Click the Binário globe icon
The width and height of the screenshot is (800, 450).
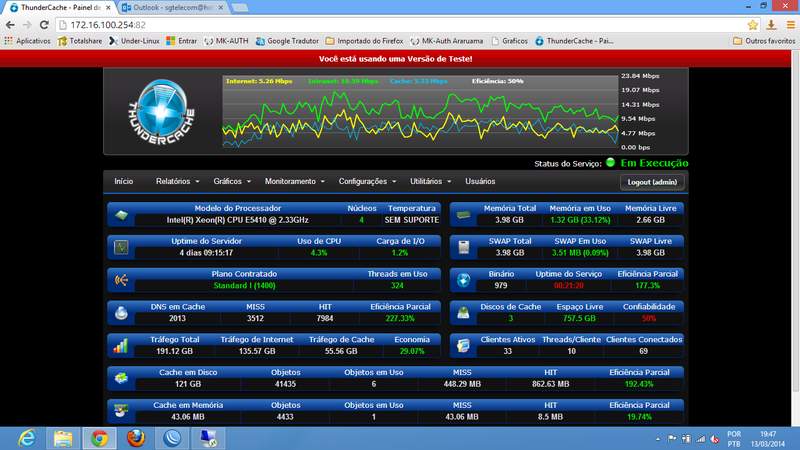(x=463, y=280)
